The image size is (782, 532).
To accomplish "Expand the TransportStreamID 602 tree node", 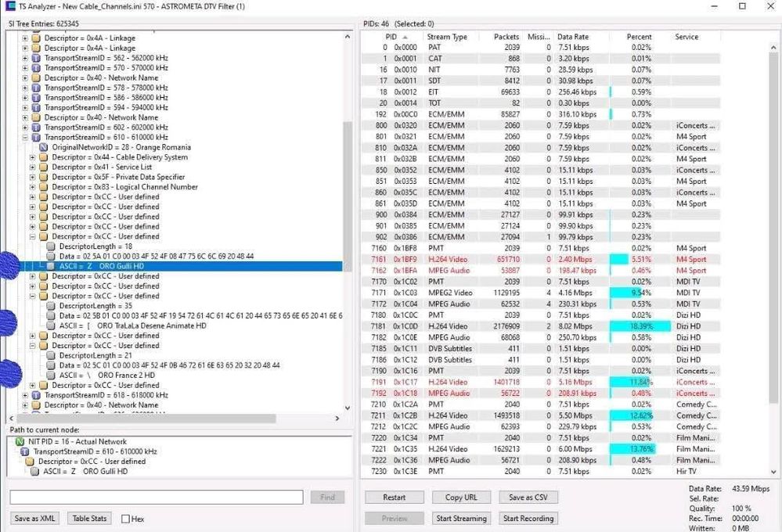I will [25, 128].
